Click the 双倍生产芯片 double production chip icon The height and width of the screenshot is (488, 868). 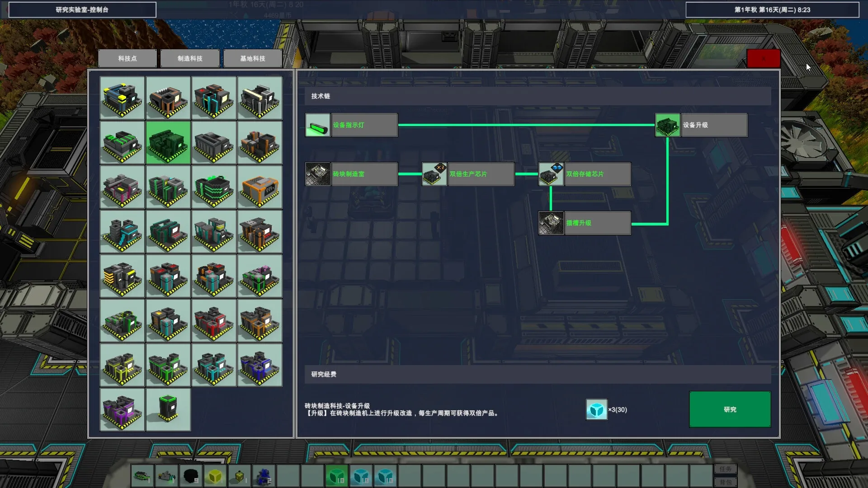click(434, 174)
